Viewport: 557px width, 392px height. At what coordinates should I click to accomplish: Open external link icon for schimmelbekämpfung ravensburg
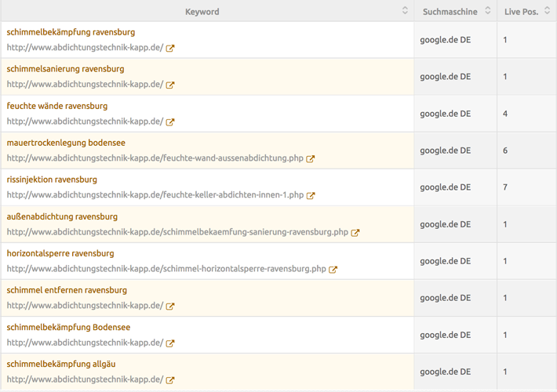click(x=170, y=48)
